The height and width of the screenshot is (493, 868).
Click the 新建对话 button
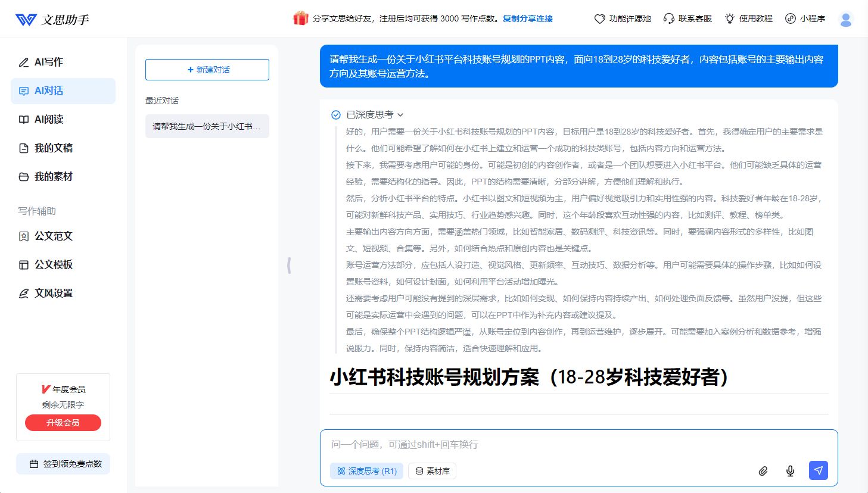tap(207, 70)
